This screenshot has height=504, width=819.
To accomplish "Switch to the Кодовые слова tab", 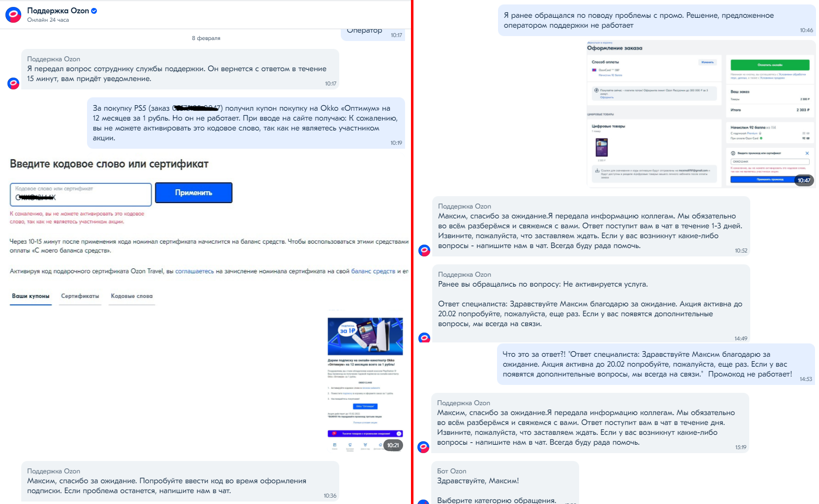I will 132,296.
